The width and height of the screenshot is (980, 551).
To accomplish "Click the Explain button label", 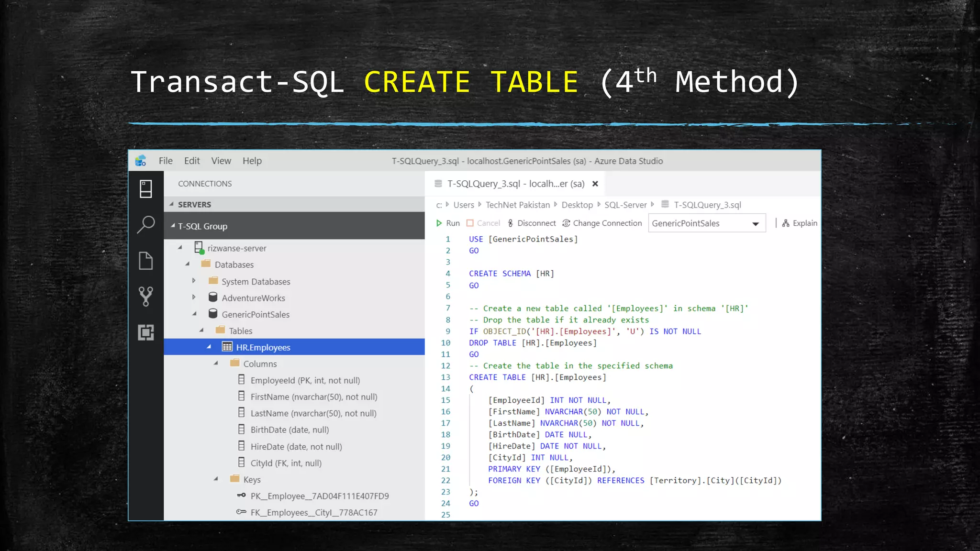I will click(x=805, y=223).
